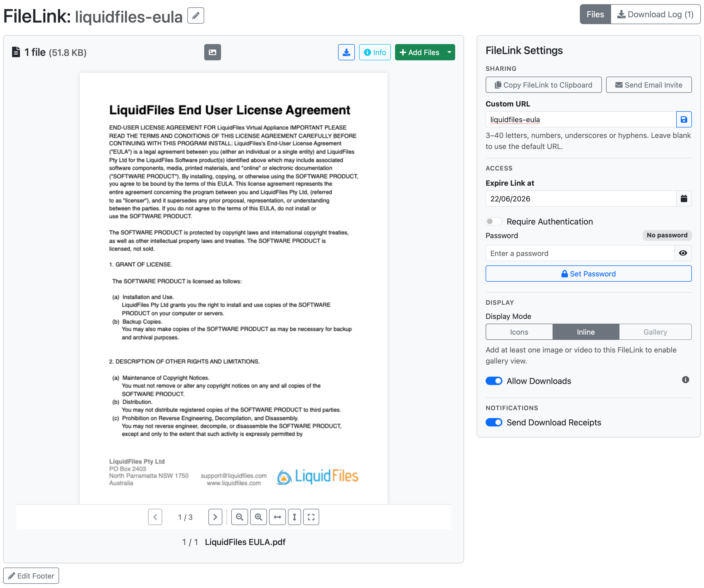The image size is (704, 588).
Task: Fit PDF to width
Action: click(277, 517)
